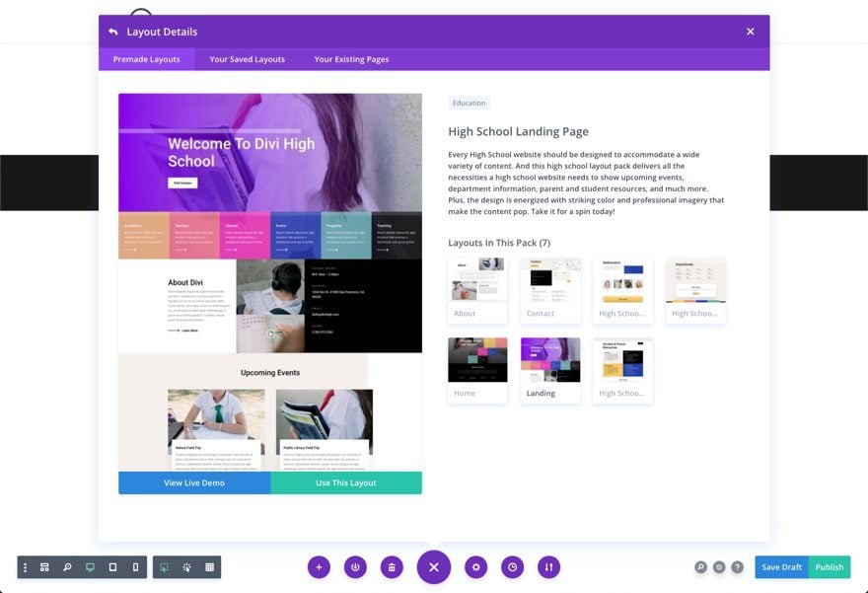
Task: Enable hover interaction mode
Action: pos(165,567)
